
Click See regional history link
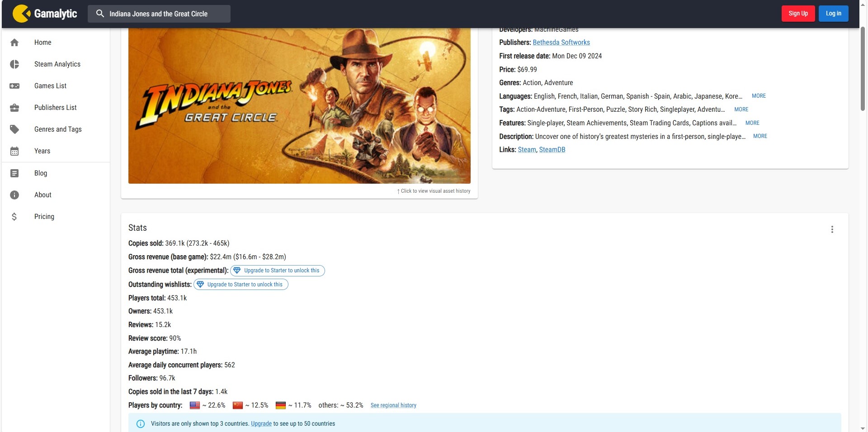coord(393,405)
